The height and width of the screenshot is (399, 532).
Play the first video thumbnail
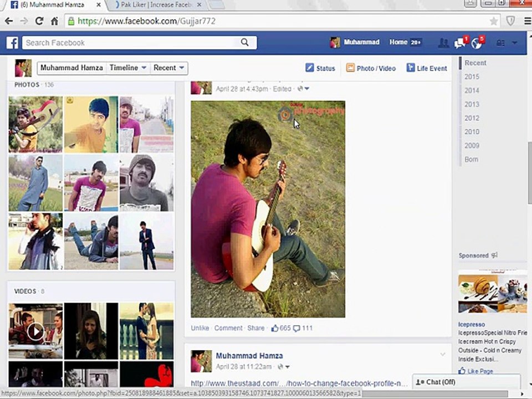tap(35, 331)
